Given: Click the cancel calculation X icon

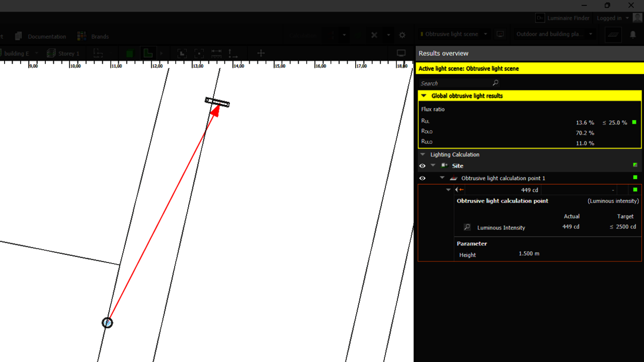Looking at the screenshot, I should 374,35.
